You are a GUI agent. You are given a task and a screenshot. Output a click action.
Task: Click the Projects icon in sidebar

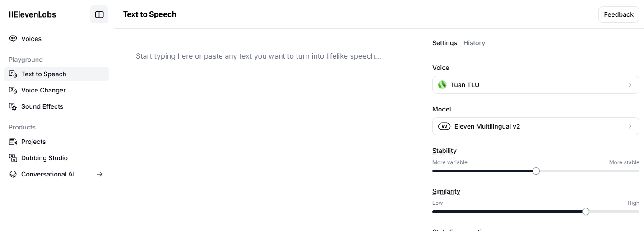pyautogui.click(x=13, y=142)
